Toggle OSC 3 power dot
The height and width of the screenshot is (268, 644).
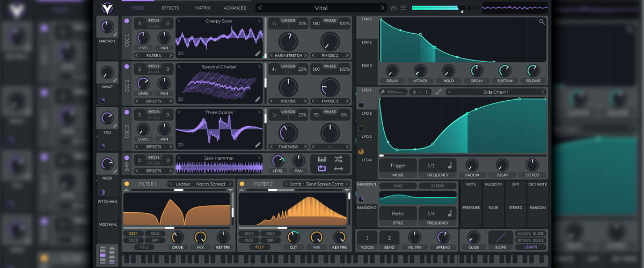click(x=127, y=113)
